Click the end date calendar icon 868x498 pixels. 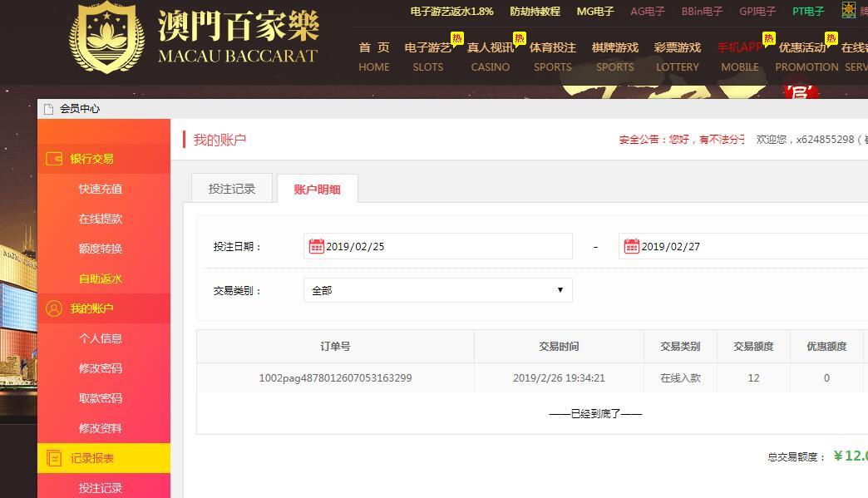pyautogui.click(x=631, y=246)
